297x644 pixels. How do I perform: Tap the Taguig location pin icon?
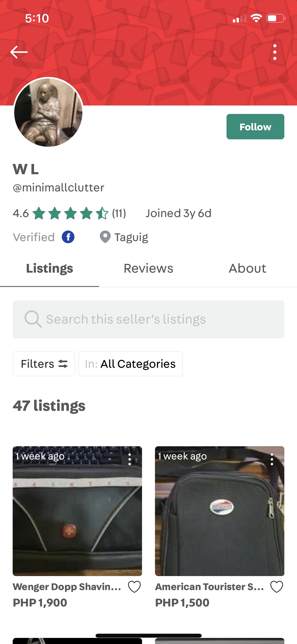[105, 237]
